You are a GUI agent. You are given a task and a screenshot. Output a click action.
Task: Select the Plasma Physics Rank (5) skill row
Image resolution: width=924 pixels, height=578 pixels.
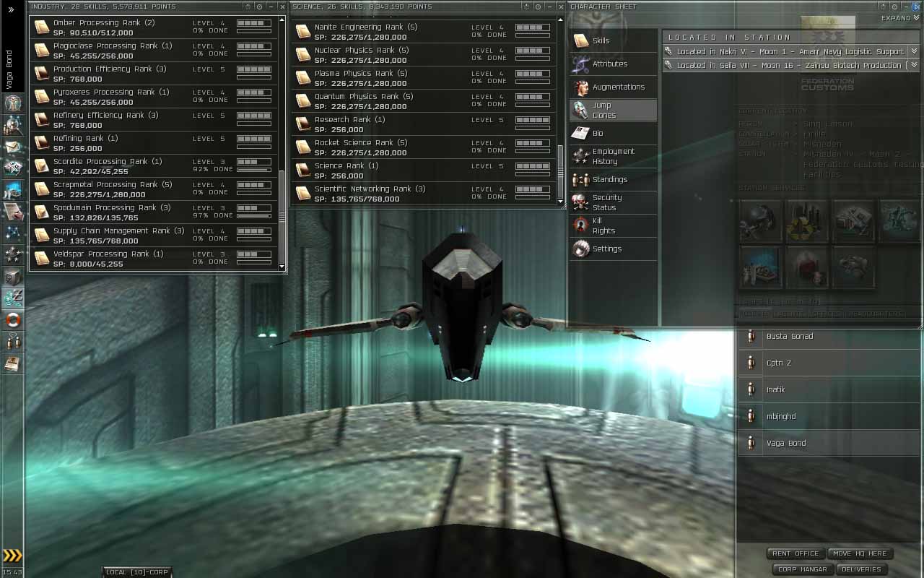click(423, 78)
